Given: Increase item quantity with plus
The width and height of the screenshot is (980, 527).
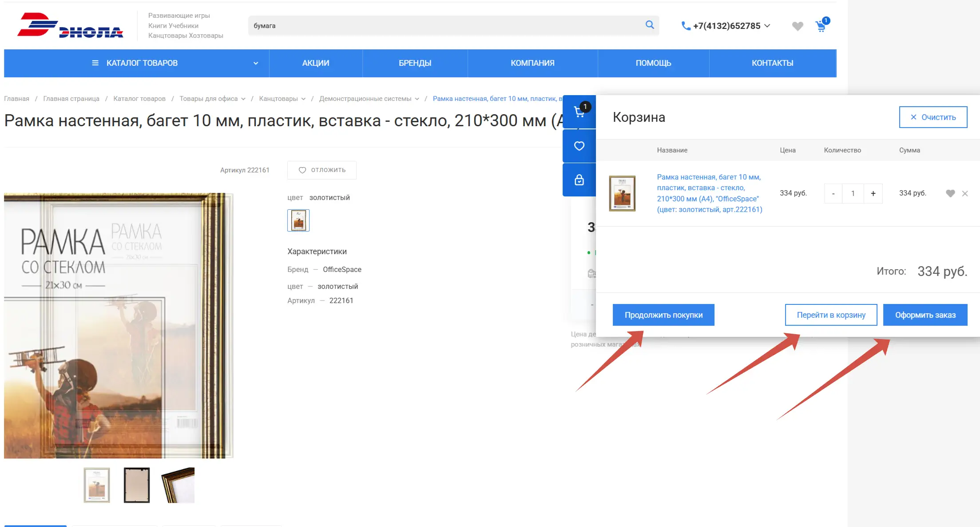Looking at the screenshot, I should click(x=873, y=193).
